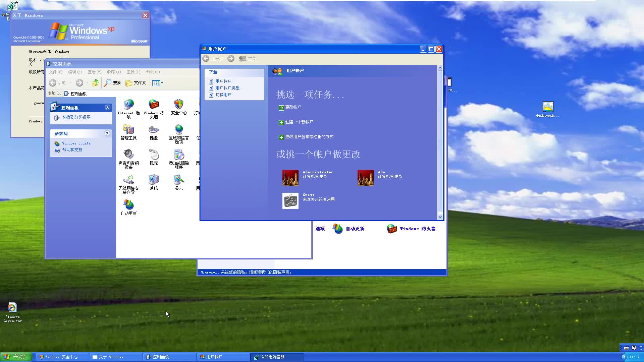The height and width of the screenshot is (362, 644).
Task: Switch to About Windows (关于 Windows) taskbar button
Action: [115, 357]
